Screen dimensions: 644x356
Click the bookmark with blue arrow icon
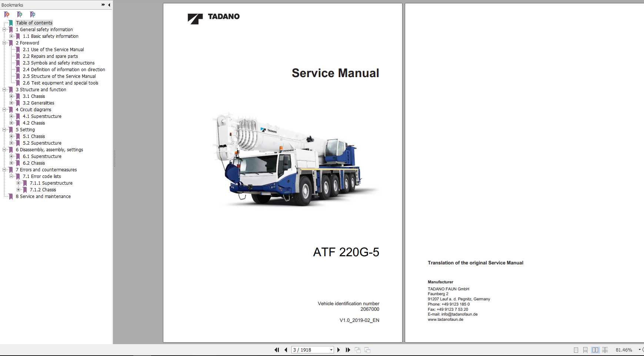click(x=33, y=14)
